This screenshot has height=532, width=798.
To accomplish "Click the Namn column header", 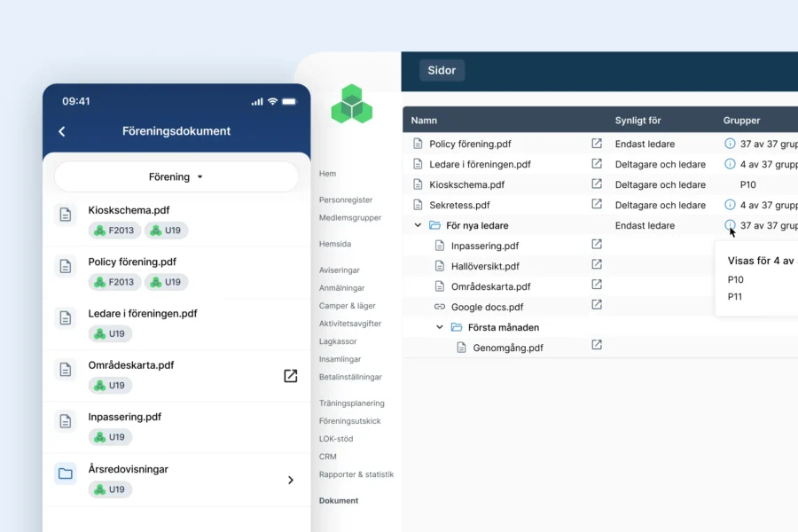I will tap(424, 121).
